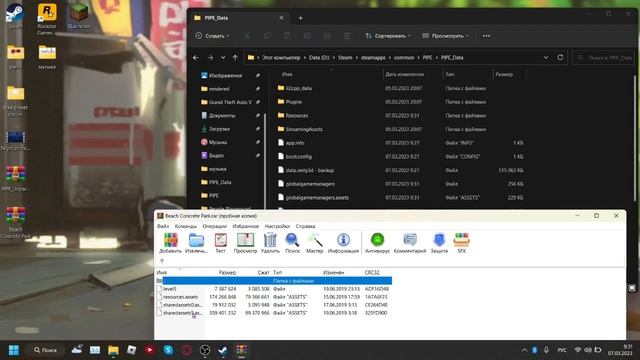Add a new Explorer tab
This screenshot has height=360, width=640.
(x=300, y=18)
